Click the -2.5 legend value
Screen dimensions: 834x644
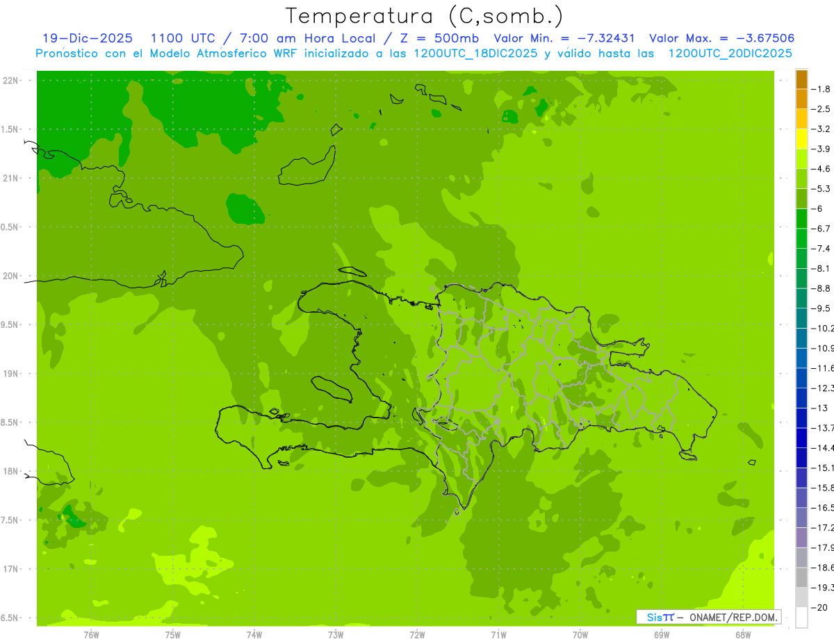pos(821,109)
